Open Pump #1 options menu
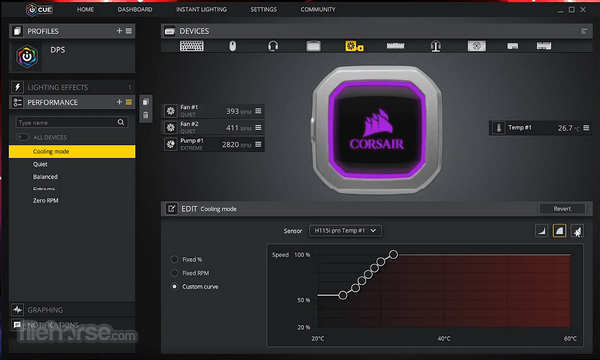The image size is (600, 360). click(x=258, y=144)
